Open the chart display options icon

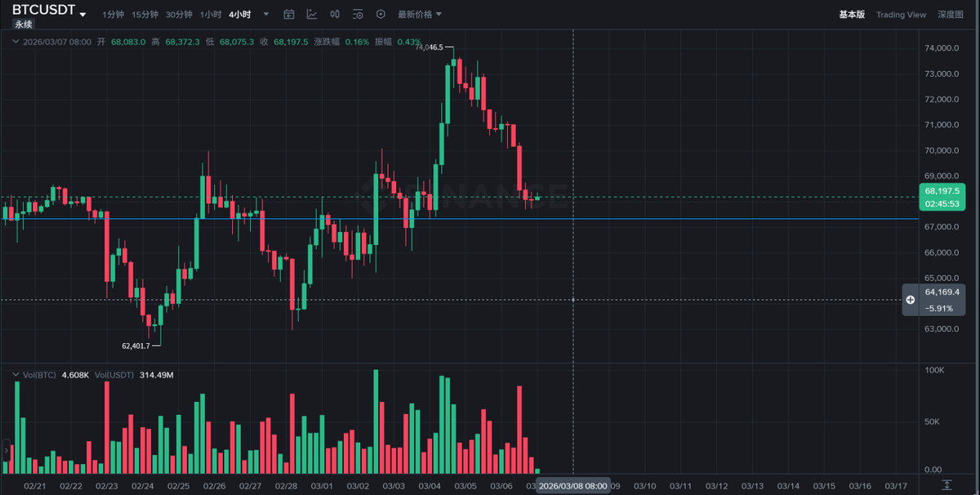[358, 15]
